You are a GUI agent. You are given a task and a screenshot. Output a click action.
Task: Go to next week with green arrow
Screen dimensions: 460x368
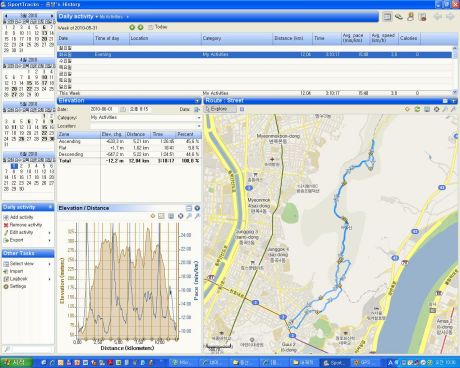coord(140,27)
